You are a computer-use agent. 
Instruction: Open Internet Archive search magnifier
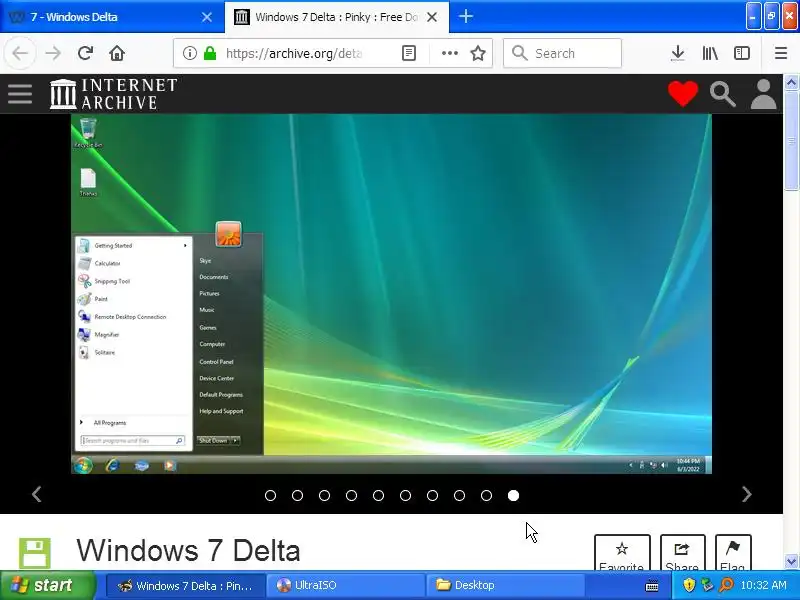(723, 94)
